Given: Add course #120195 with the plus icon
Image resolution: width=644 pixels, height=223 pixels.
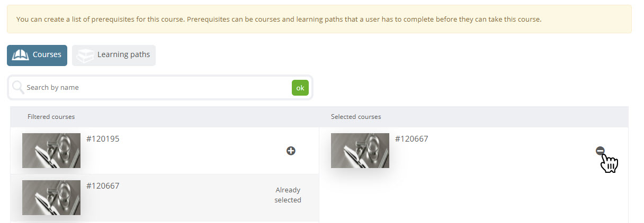Looking at the screenshot, I should click(291, 151).
